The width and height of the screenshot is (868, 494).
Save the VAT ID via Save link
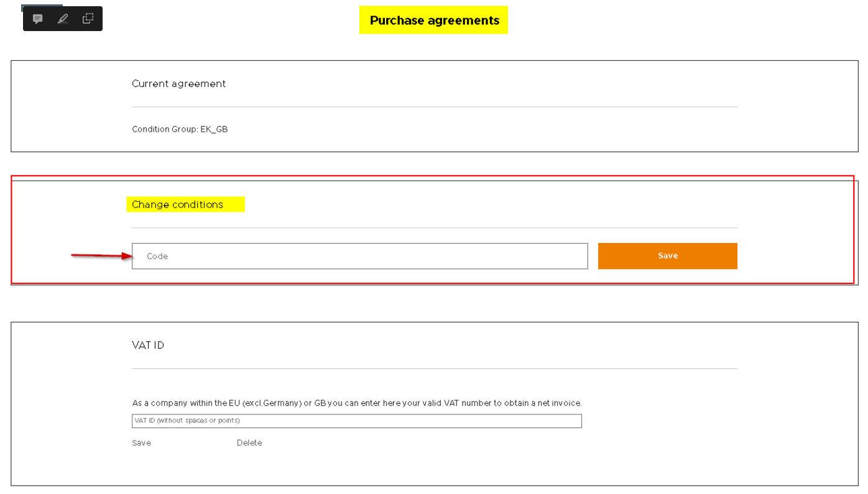pos(141,443)
